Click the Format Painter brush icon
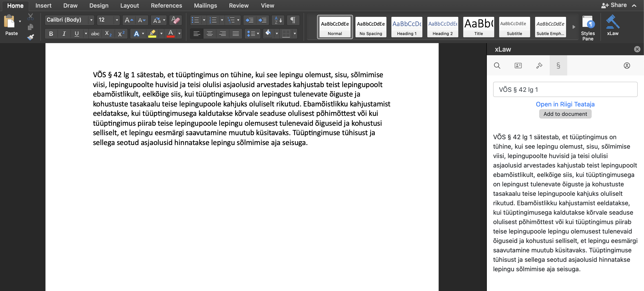Viewport: 644px width, 291px height. (31, 37)
